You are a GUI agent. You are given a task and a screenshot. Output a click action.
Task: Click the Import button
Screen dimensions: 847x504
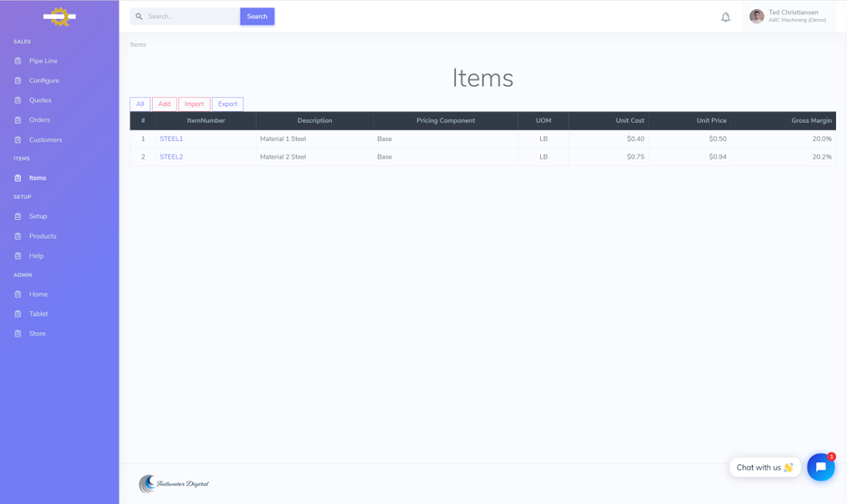tap(194, 104)
